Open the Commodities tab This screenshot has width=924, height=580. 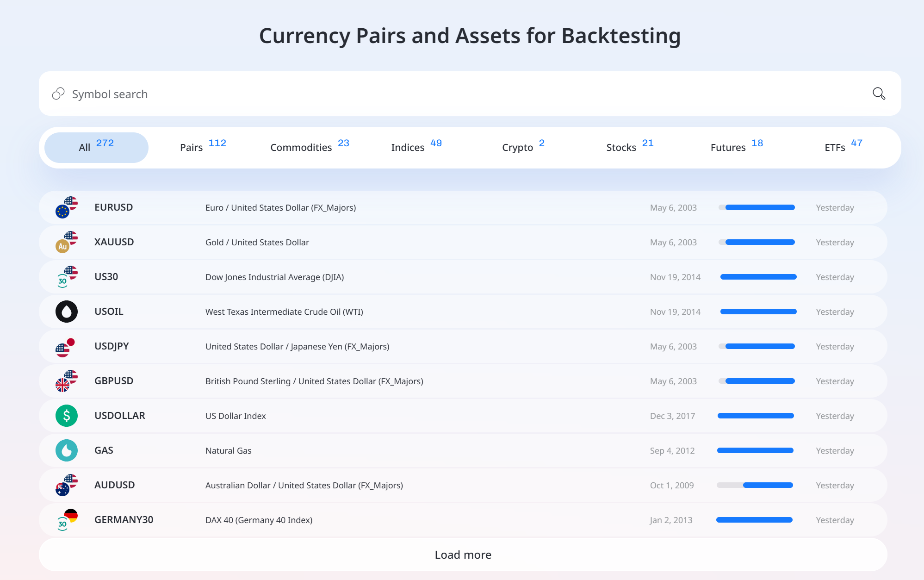click(x=310, y=147)
